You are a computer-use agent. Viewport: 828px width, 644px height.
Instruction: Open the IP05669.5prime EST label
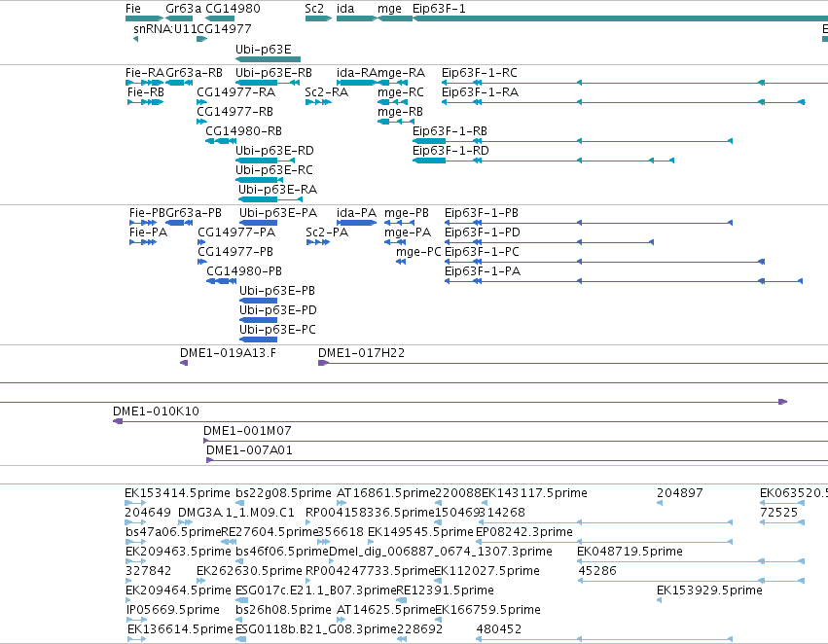(x=172, y=610)
